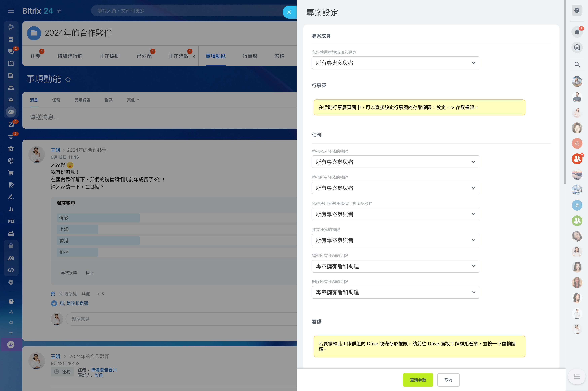588x391 pixels.
Task: Open the 編輯所有任務的權限 dropdown
Action: pos(395,266)
